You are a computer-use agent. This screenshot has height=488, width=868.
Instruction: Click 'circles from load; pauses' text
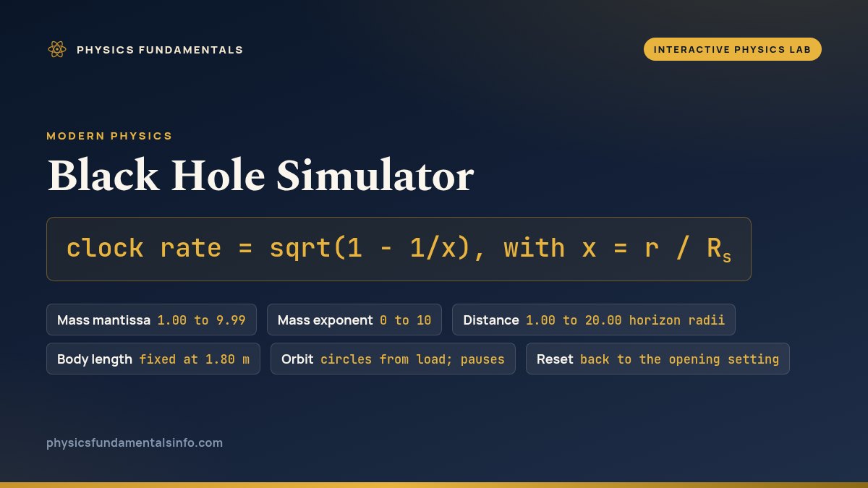(x=412, y=359)
